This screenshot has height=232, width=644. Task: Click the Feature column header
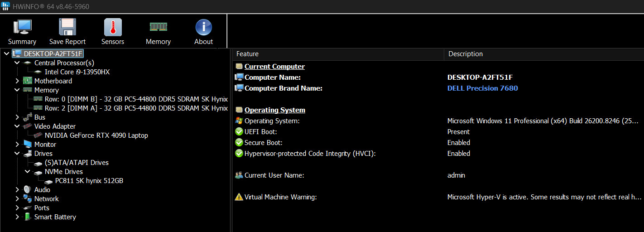(338, 54)
